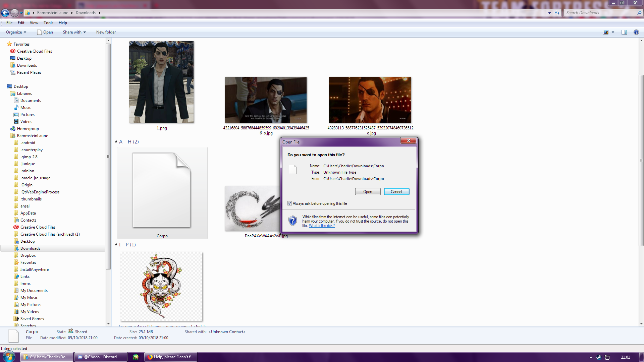Switch to the Discord taskbar button
This screenshot has width=644, height=362.
(x=101, y=357)
